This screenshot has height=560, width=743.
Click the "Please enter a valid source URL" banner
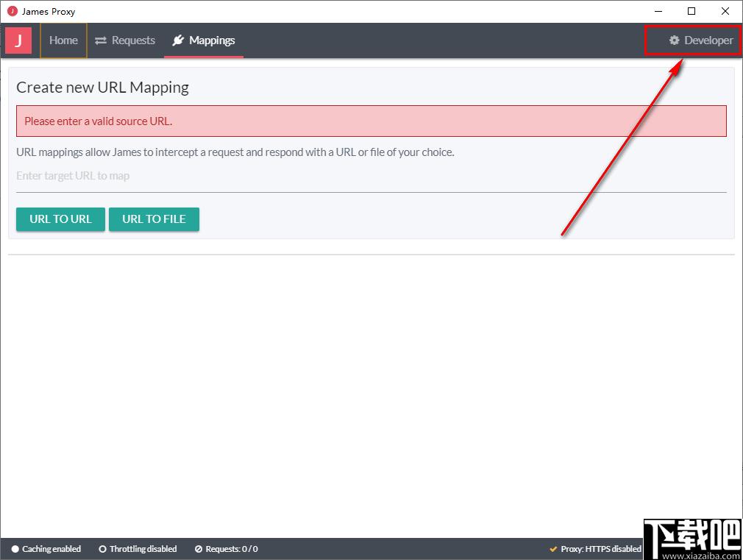point(371,121)
